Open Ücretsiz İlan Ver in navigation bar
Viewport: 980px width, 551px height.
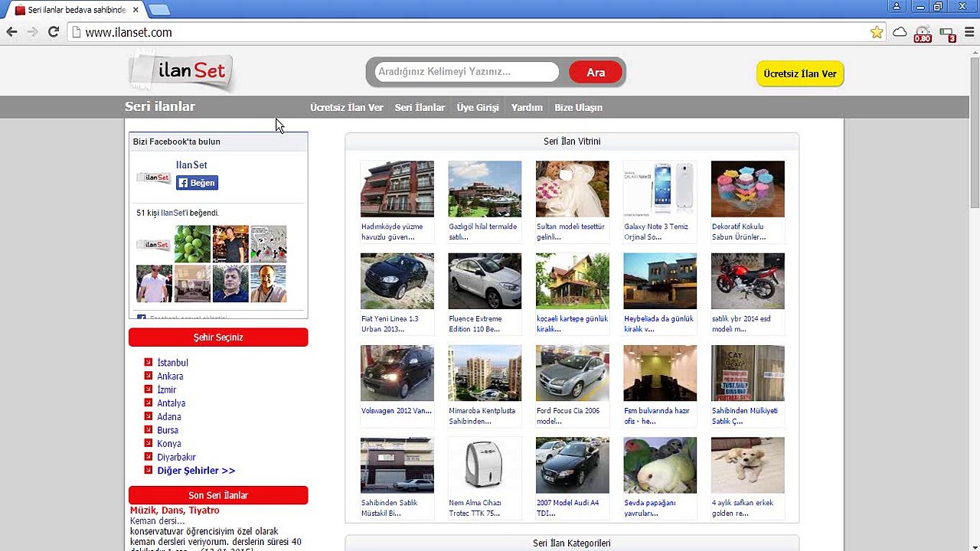(x=346, y=108)
